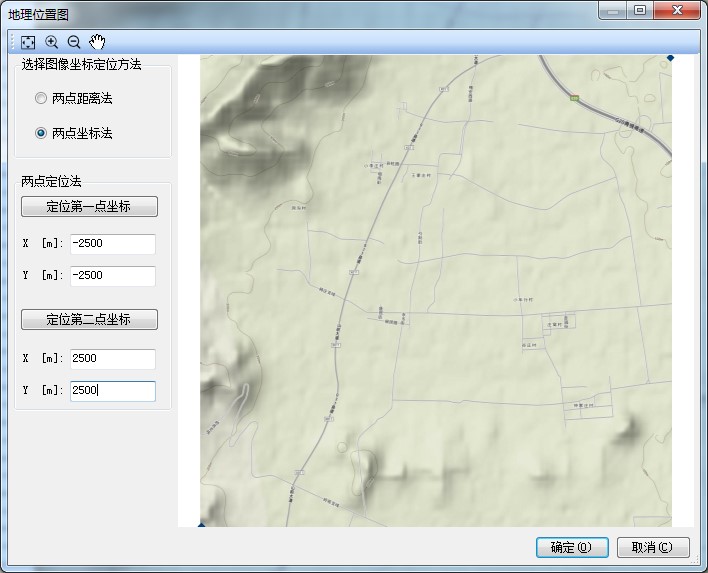Activate the pan hand tool

coord(97,42)
